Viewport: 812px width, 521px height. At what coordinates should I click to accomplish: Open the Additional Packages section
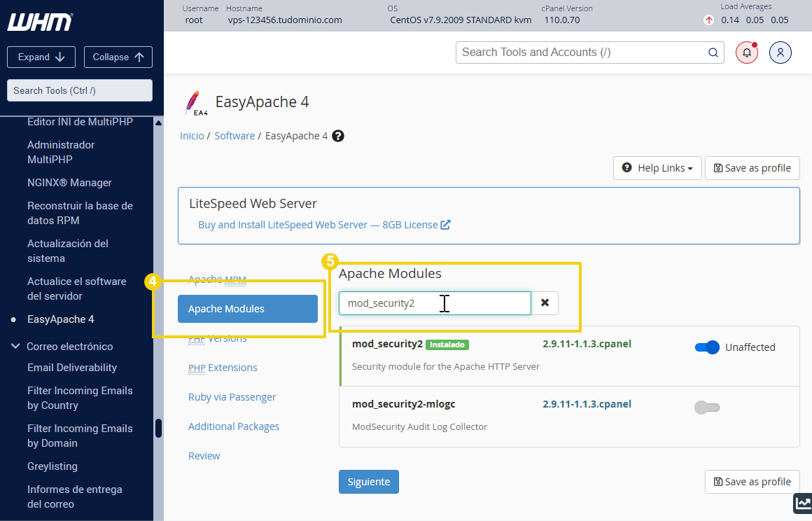(x=234, y=426)
